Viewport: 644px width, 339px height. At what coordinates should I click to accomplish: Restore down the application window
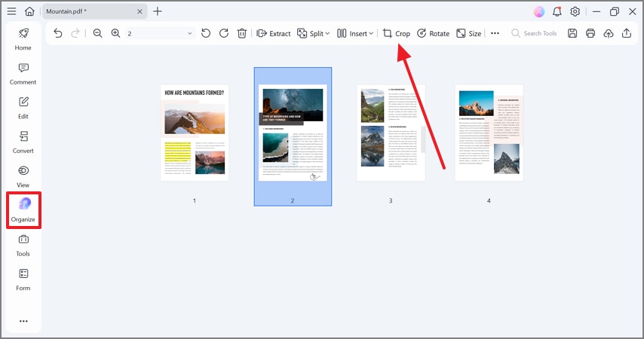pos(615,11)
